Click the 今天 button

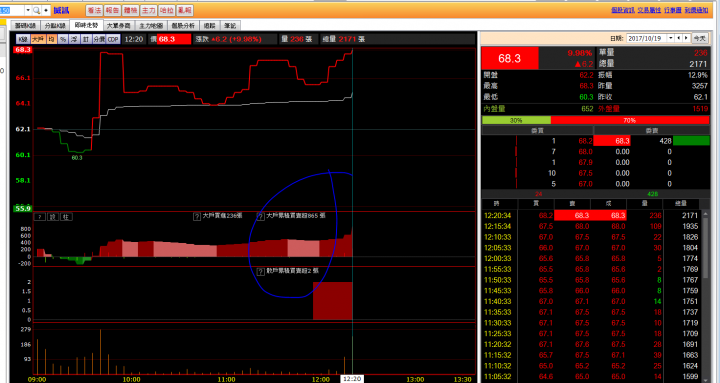point(699,38)
